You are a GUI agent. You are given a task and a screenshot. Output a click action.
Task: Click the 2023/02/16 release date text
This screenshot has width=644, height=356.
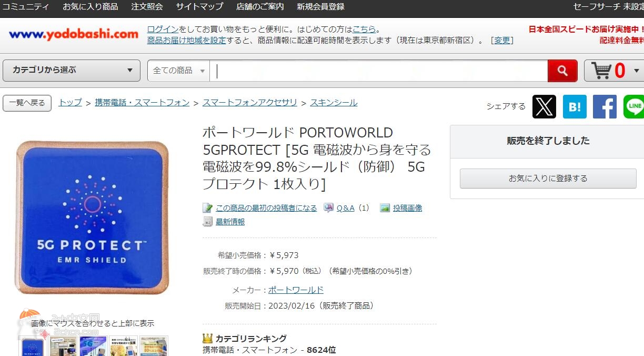click(x=293, y=306)
